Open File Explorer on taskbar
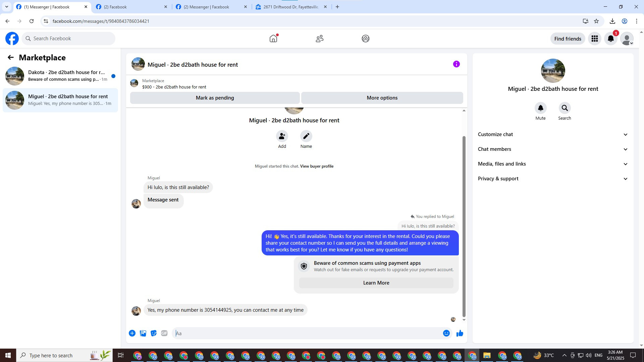This screenshot has height=362, width=644. (x=487, y=355)
